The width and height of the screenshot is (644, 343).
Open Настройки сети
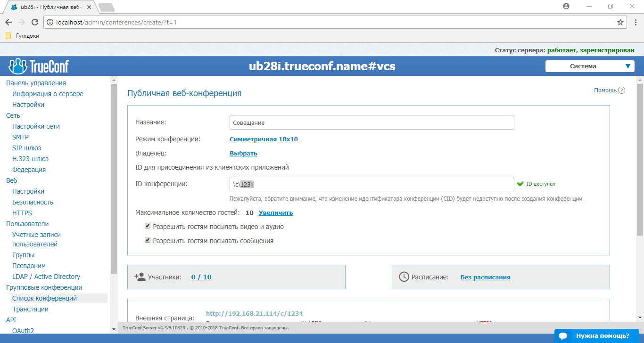click(x=36, y=126)
